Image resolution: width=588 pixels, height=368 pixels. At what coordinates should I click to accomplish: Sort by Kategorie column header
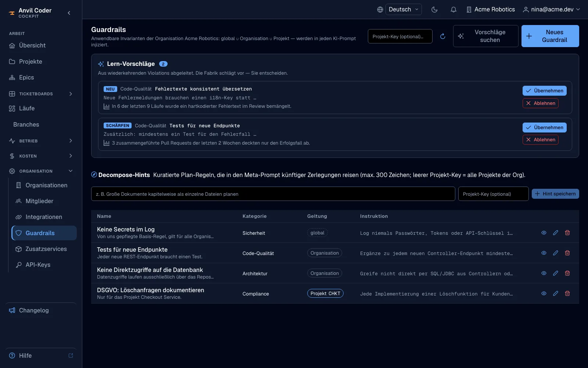(x=254, y=216)
